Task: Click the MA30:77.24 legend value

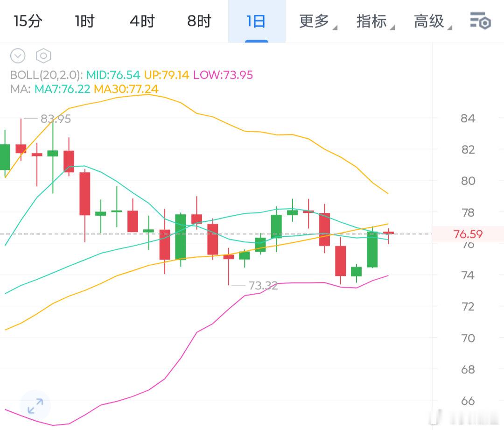Action: 126,89
